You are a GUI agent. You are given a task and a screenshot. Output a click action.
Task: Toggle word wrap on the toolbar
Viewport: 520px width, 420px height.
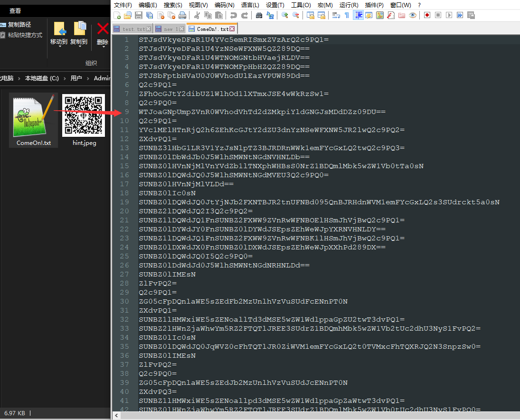(x=336, y=15)
